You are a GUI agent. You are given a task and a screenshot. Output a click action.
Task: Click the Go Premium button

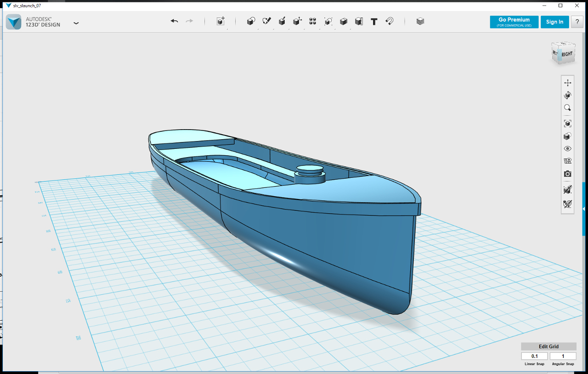click(x=514, y=22)
